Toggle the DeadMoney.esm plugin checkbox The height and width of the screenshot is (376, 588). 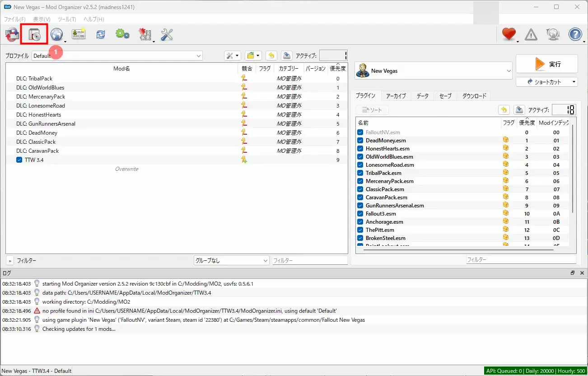(x=360, y=141)
